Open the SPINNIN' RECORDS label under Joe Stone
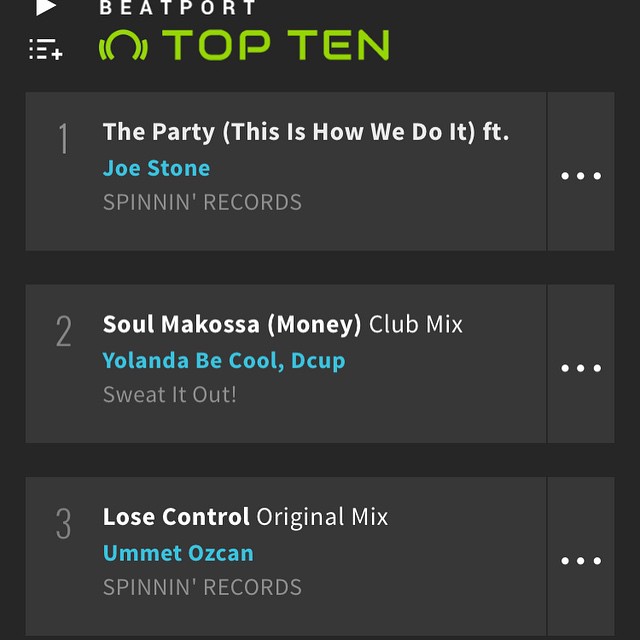640x640 pixels. [x=202, y=202]
